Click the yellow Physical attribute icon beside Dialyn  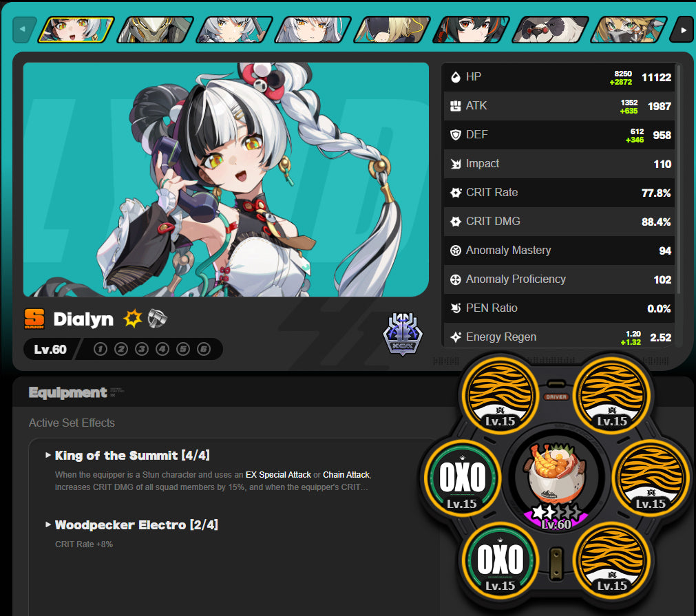click(132, 319)
